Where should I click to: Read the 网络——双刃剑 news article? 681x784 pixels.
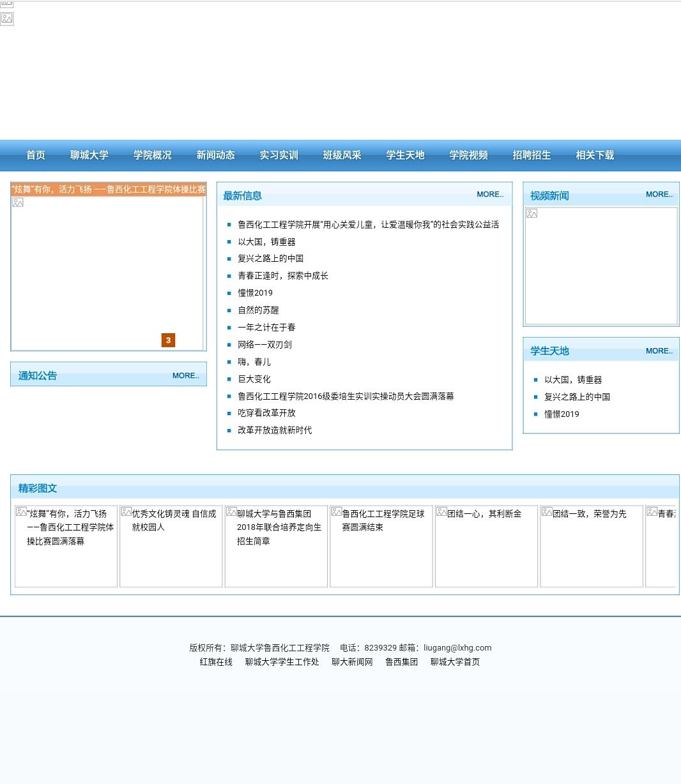point(264,345)
